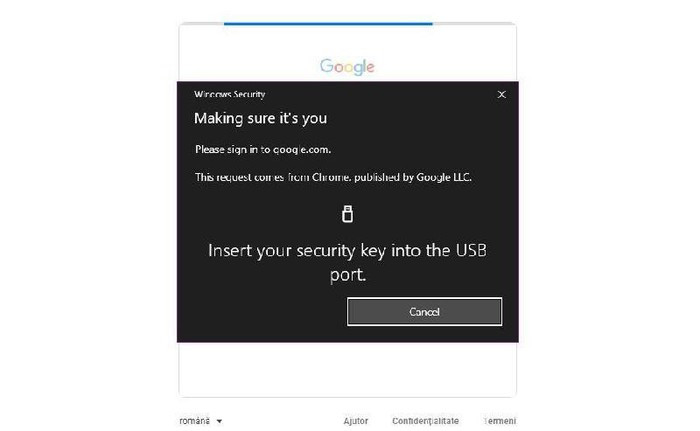
Task: Click the 'Google LLC' publisher name
Action: point(444,177)
